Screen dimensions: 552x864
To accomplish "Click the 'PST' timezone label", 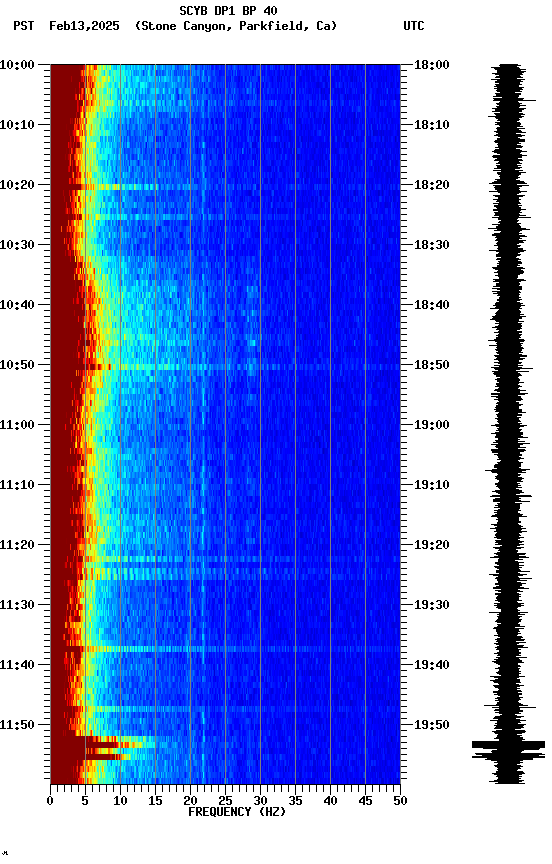I will point(24,26).
